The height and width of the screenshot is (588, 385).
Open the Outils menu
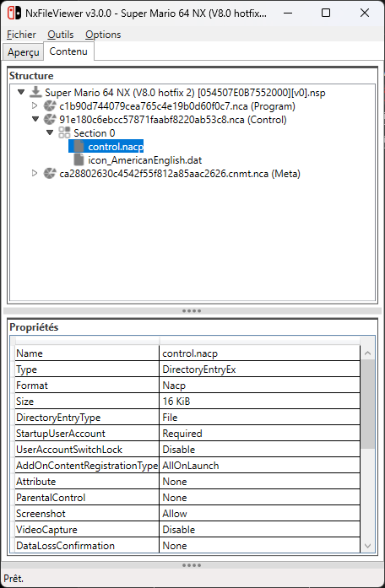tap(61, 35)
